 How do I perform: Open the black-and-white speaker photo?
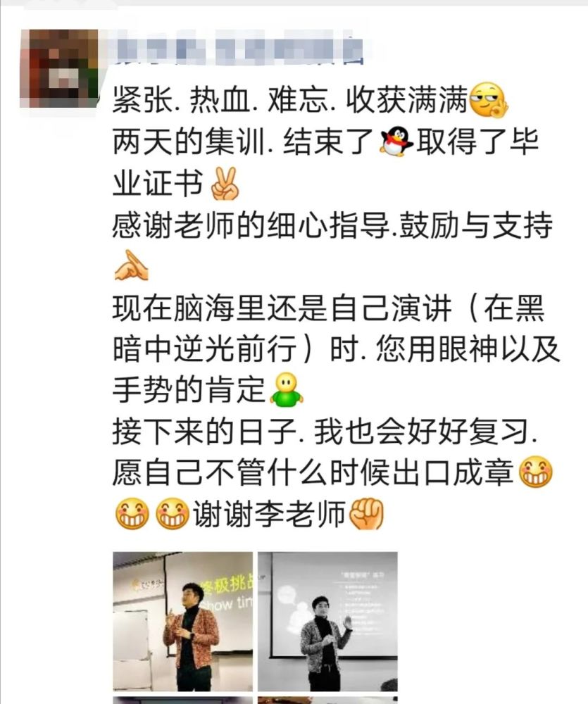point(327,622)
